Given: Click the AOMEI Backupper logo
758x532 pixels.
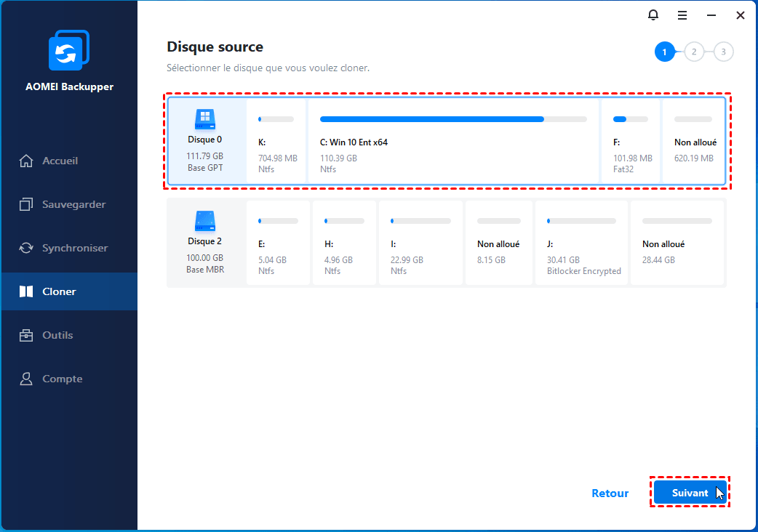Looking at the screenshot, I should [x=69, y=50].
